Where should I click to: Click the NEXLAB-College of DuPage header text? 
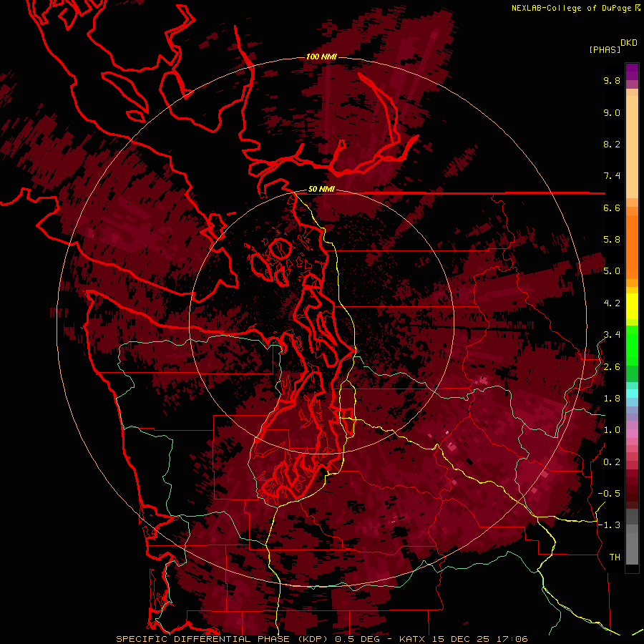pyautogui.click(x=571, y=8)
